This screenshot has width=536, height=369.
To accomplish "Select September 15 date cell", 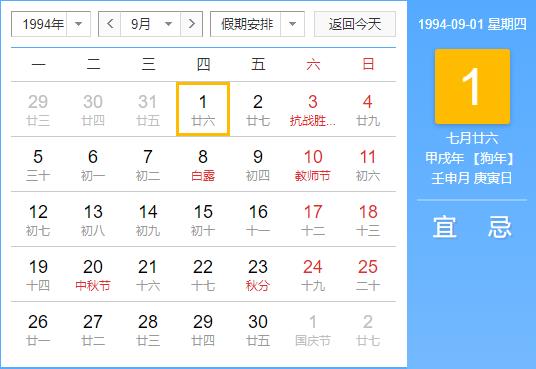I will pos(203,219).
